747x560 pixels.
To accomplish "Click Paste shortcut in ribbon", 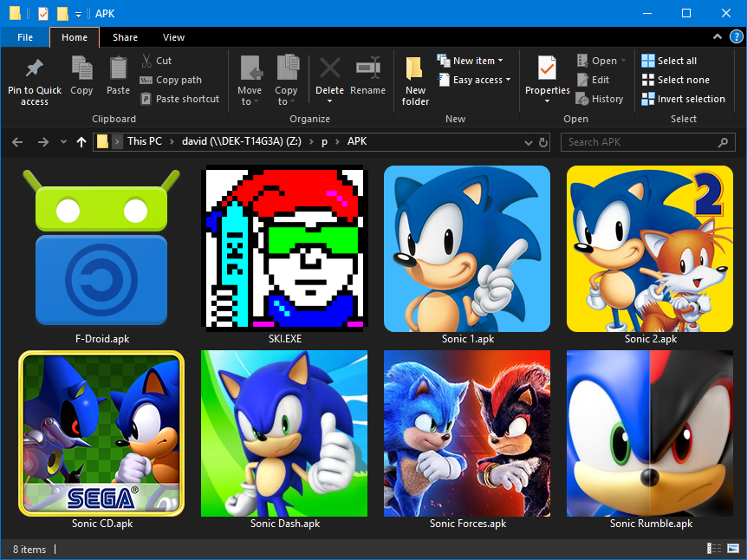I will 179,99.
